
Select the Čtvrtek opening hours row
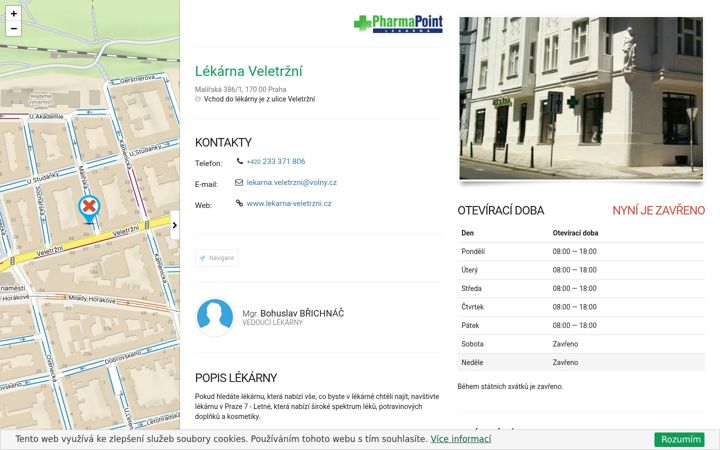coord(581,307)
